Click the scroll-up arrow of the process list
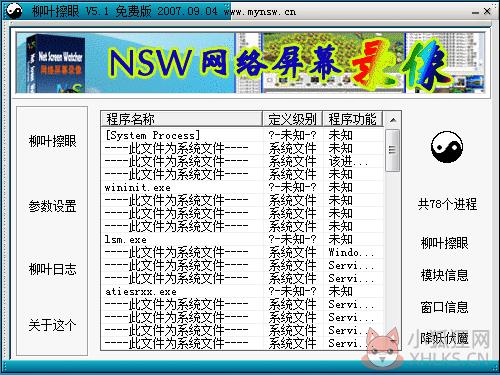The image size is (500, 375). coord(393,120)
